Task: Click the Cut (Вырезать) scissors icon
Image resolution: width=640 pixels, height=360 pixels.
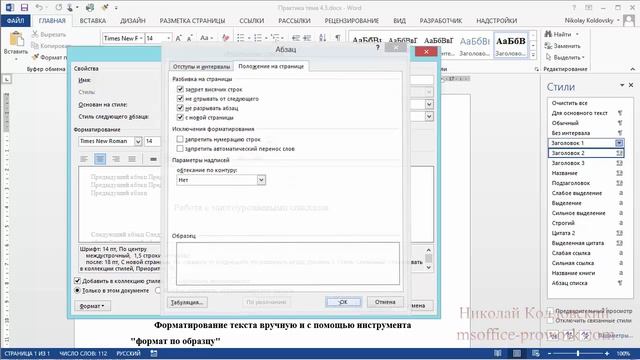Action: pos(35,34)
